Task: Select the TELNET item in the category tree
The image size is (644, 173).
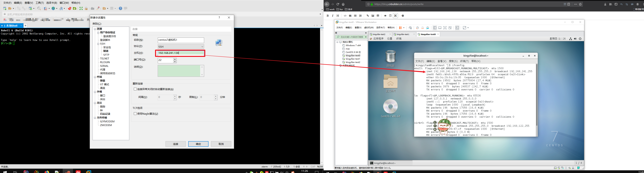Action: (x=104, y=59)
